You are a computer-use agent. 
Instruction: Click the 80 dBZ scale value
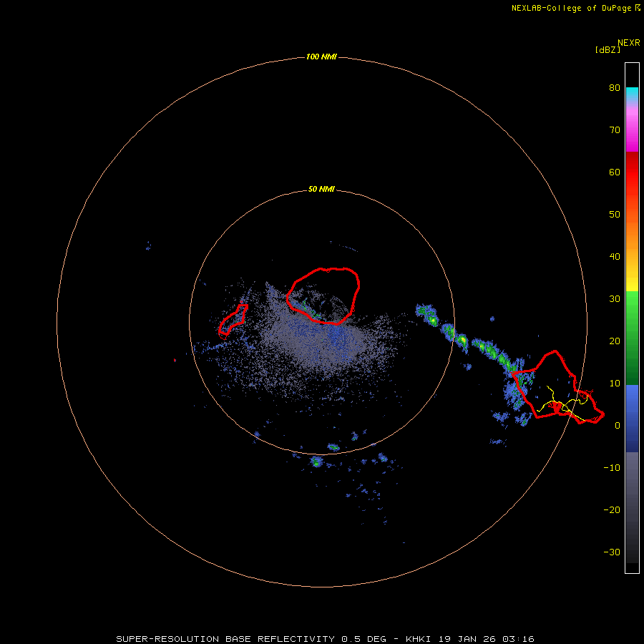click(615, 88)
